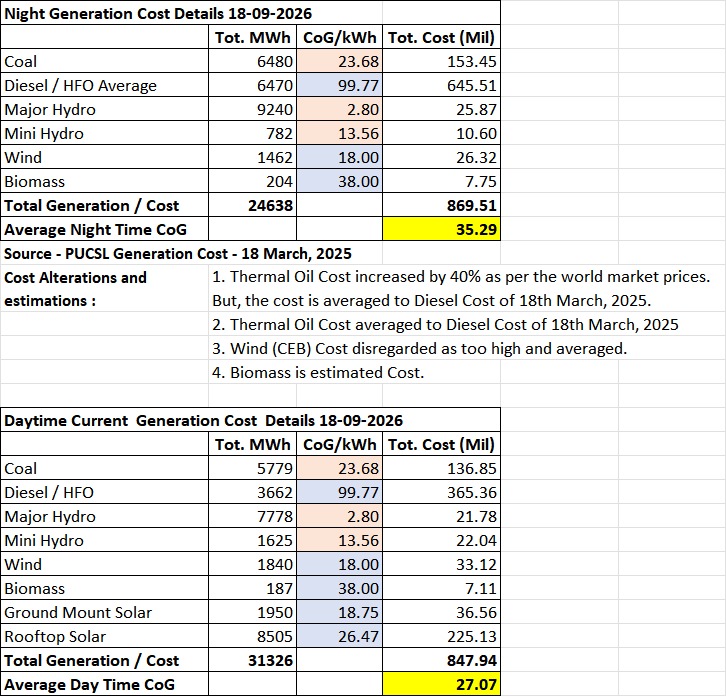
Task: Select night Wind cost 26.32
Action: coord(441,157)
